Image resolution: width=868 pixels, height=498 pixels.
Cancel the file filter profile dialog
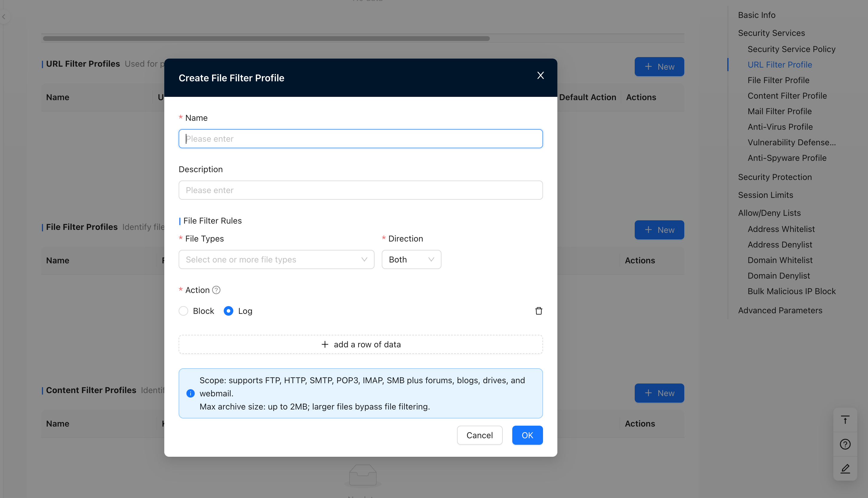479,436
